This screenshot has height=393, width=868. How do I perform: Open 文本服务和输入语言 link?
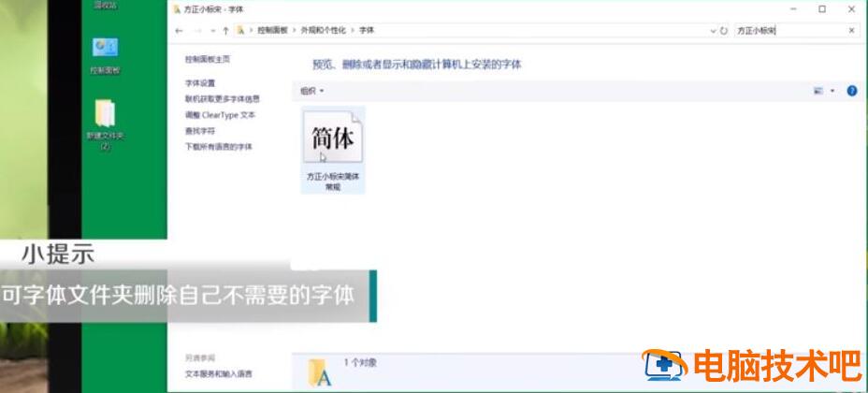point(219,374)
